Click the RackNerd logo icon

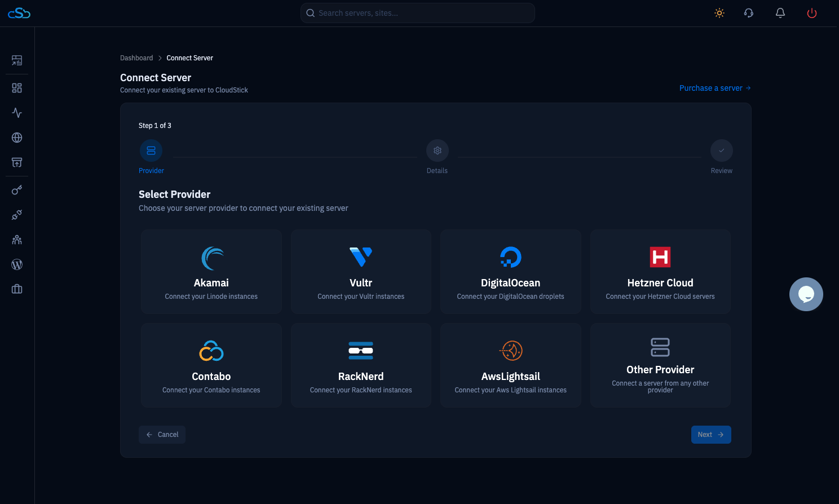pos(361,351)
